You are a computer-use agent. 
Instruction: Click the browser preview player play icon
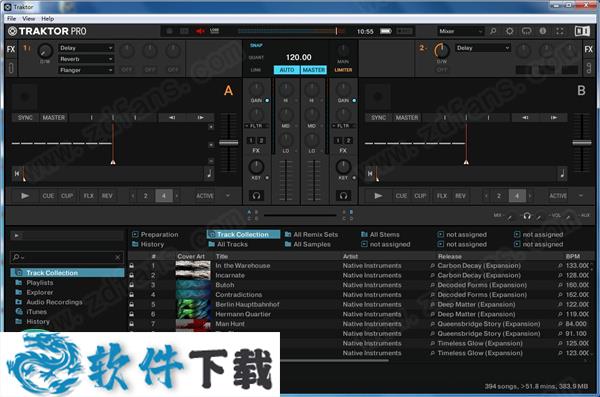(x=16, y=236)
